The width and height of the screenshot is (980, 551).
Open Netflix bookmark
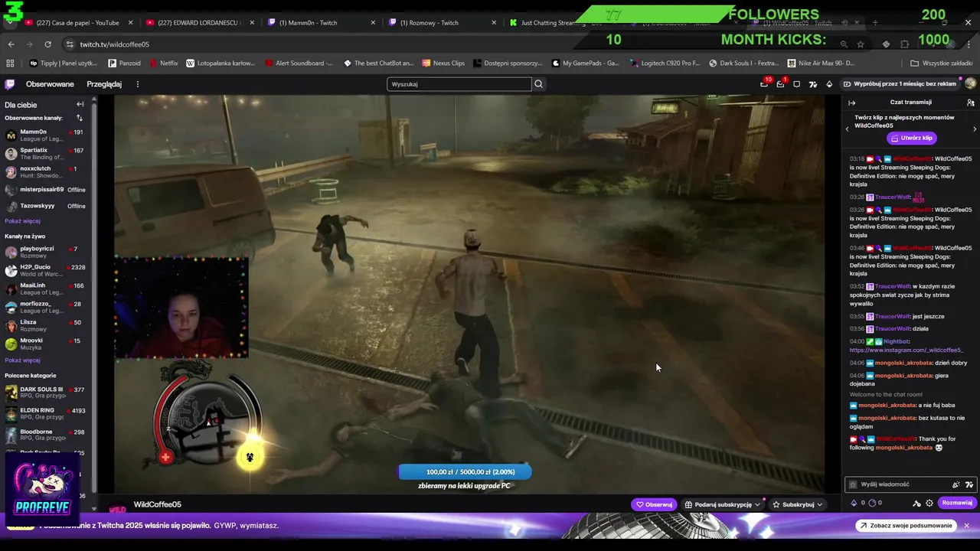click(x=164, y=64)
